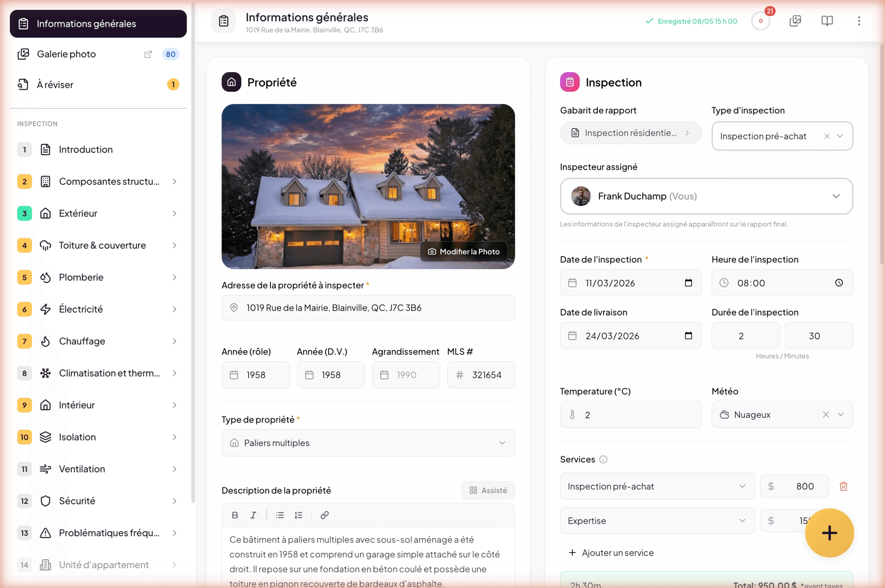Screen dimensions: 885x588
Task: Click the Agrandissement year field
Action: point(406,375)
